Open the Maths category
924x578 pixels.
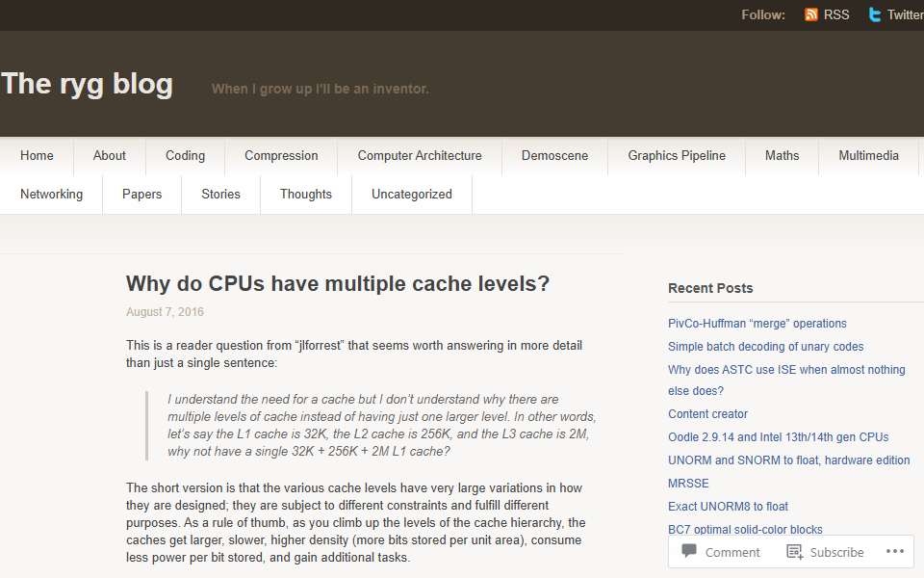(782, 156)
